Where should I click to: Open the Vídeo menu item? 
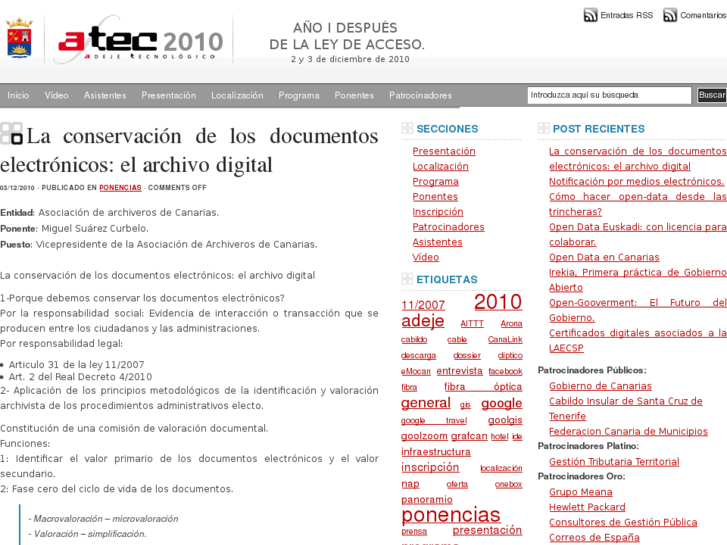(x=57, y=96)
